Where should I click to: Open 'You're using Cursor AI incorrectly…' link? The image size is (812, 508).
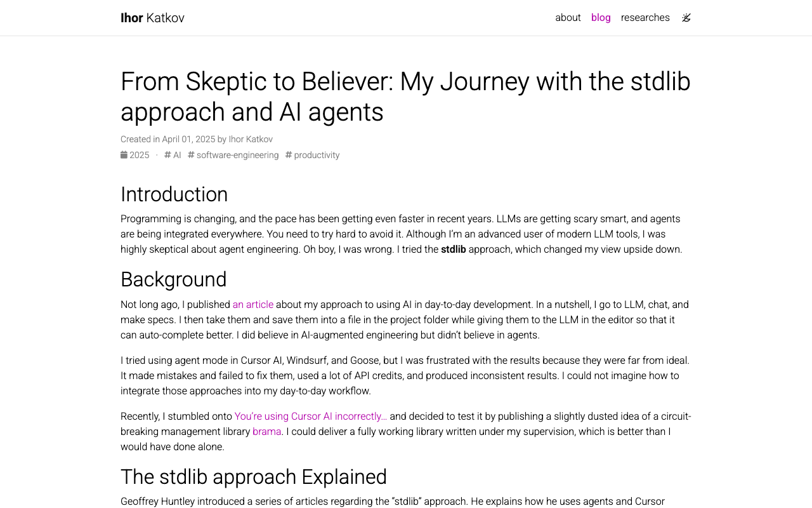(x=310, y=416)
